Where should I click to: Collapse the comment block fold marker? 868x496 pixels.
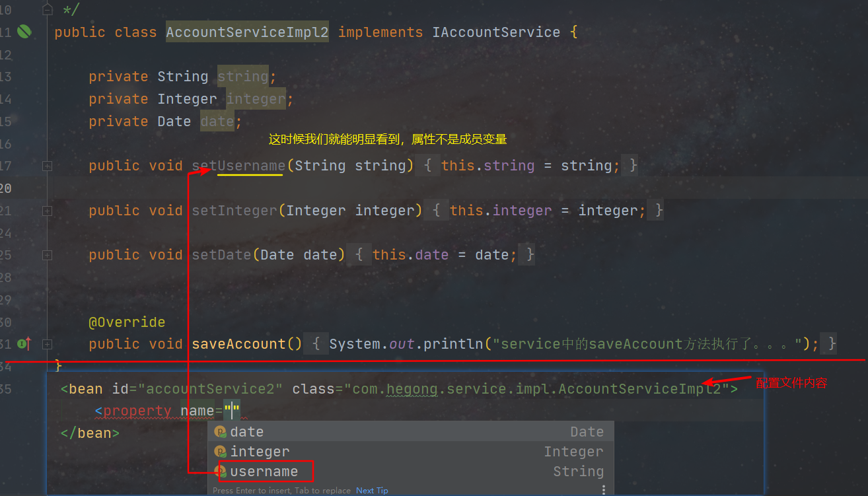coord(47,9)
